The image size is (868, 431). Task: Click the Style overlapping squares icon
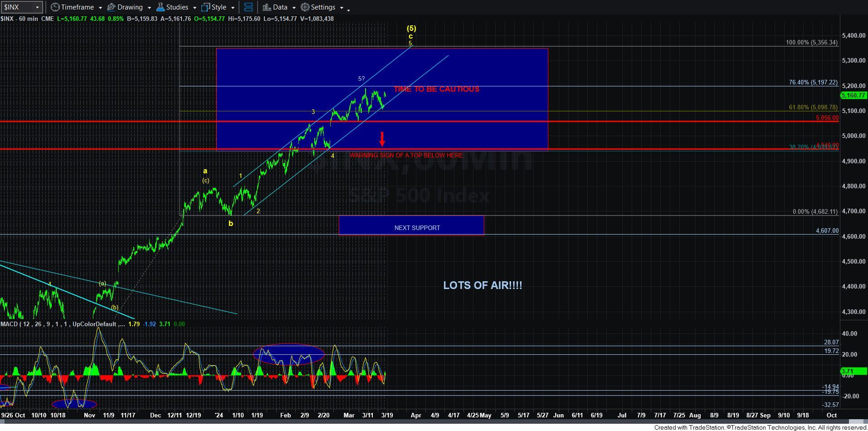tap(205, 7)
